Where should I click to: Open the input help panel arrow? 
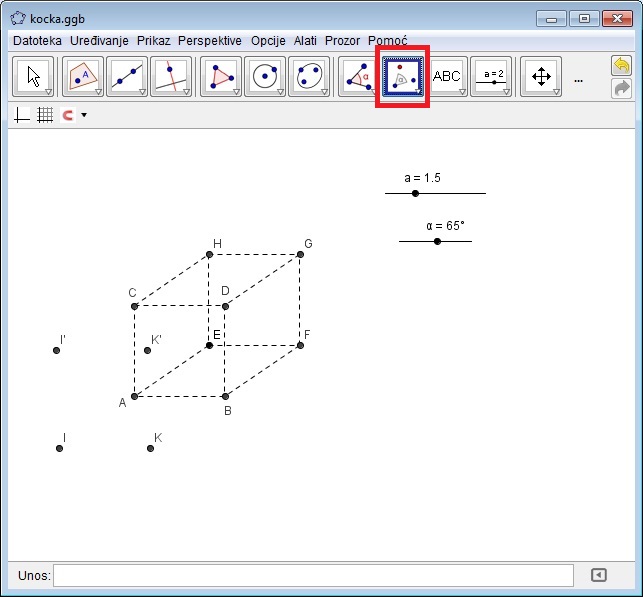[x=599, y=575]
